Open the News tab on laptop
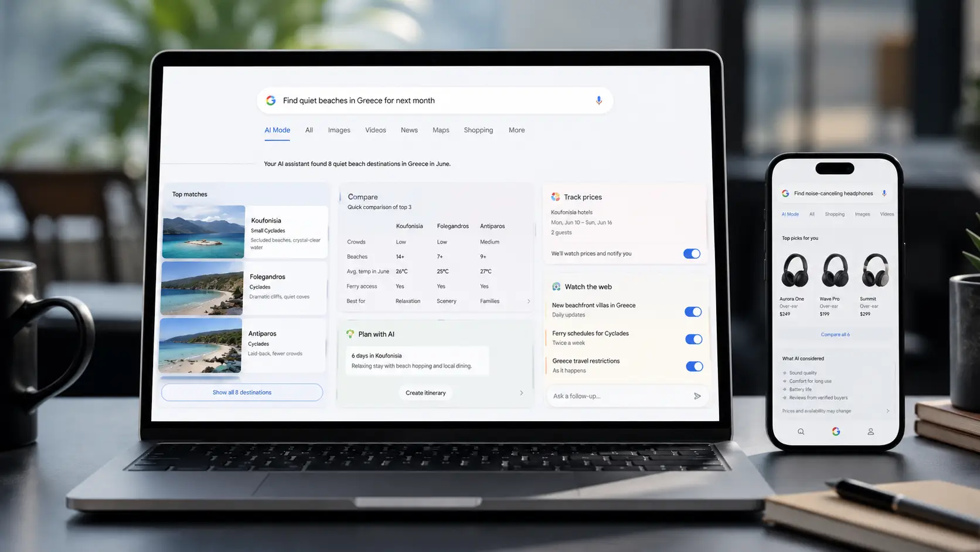The image size is (980, 552). [409, 130]
